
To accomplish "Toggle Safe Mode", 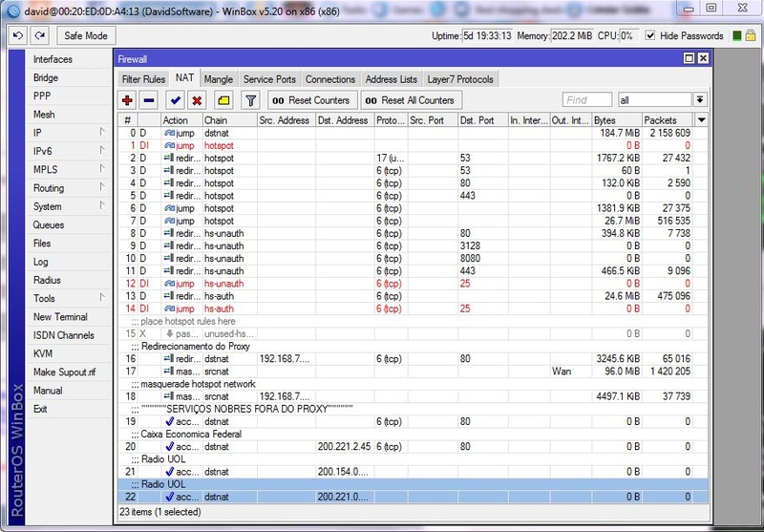I will click(86, 35).
